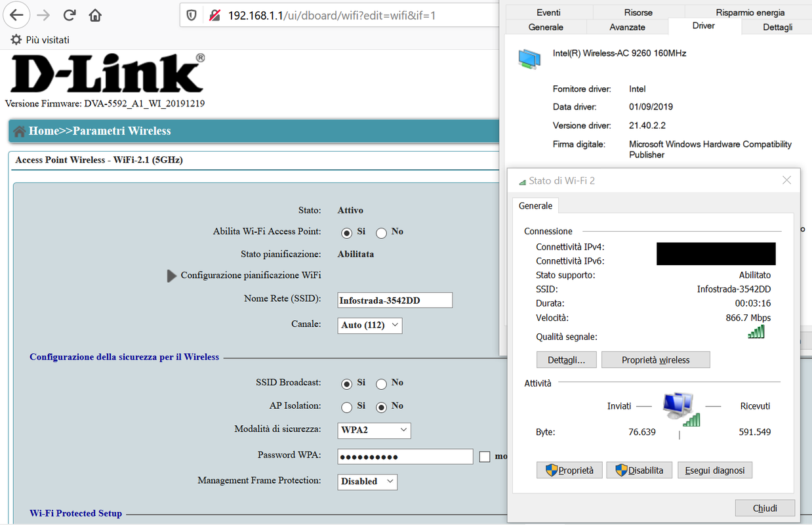Click the Wi-Fi icon in Stato title bar
Viewport: 812px width, 525px height.
coord(522,182)
